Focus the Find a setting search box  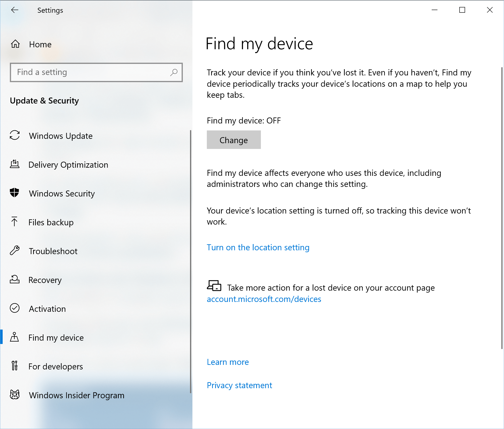click(x=90, y=72)
